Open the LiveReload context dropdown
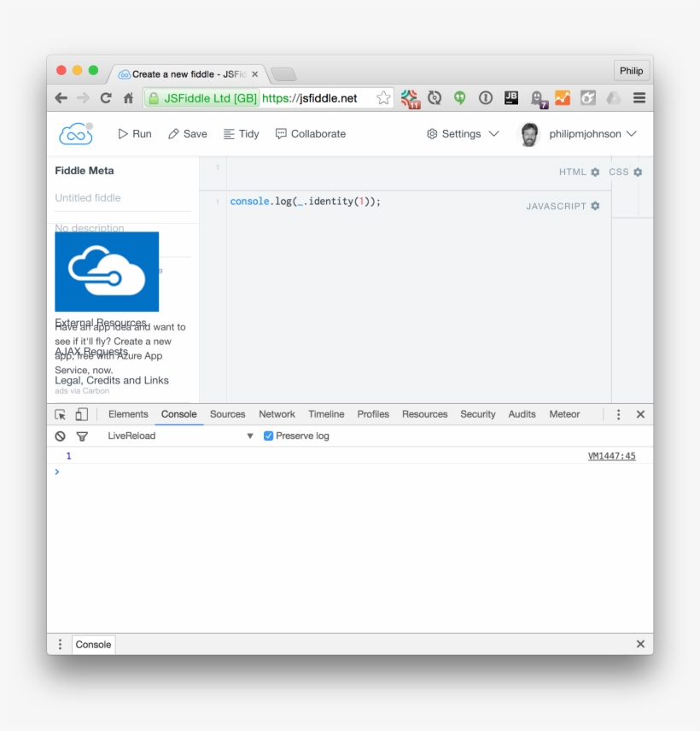The height and width of the screenshot is (731, 700). coord(249,436)
